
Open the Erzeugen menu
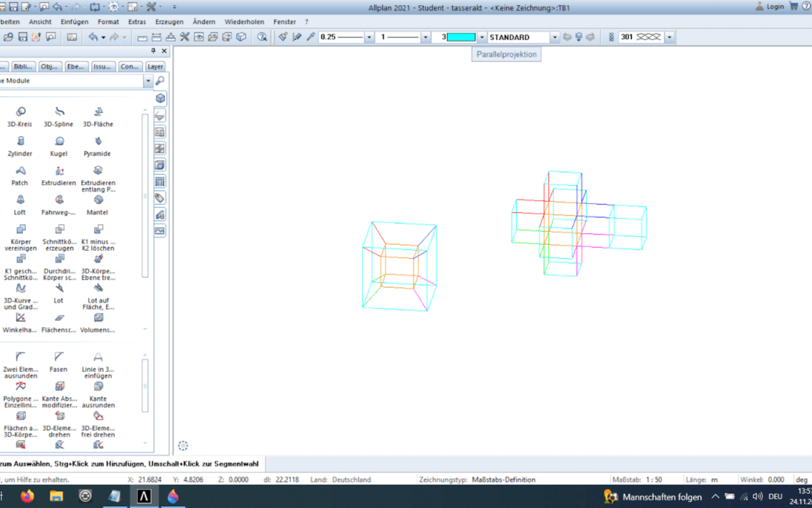click(x=169, y=22)
